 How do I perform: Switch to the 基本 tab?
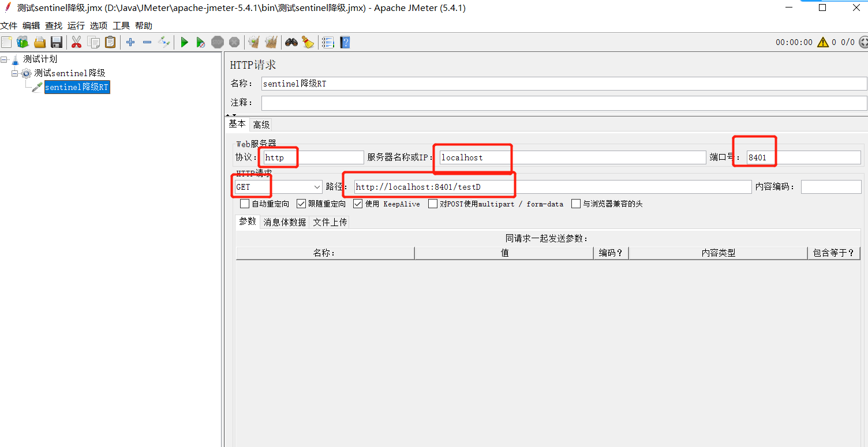point(237,124)
